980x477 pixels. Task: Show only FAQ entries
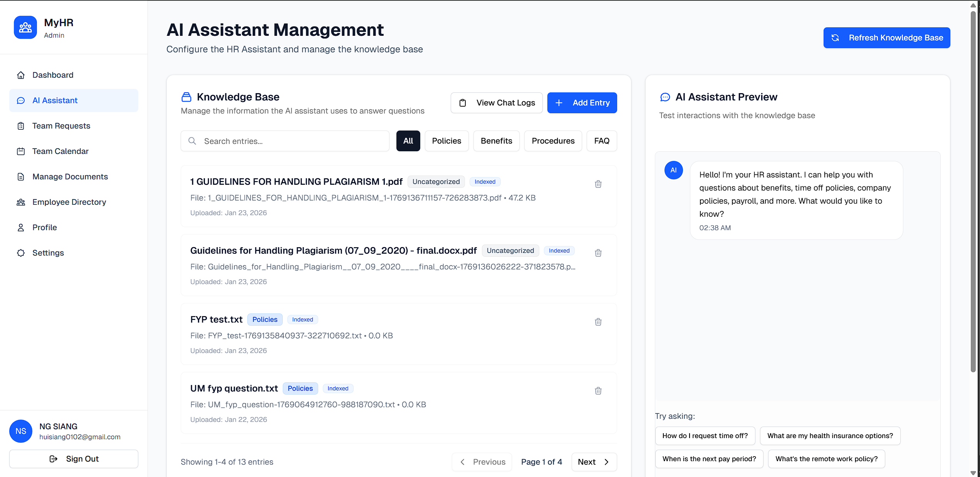pyautogui.click(x=601, y=141)
